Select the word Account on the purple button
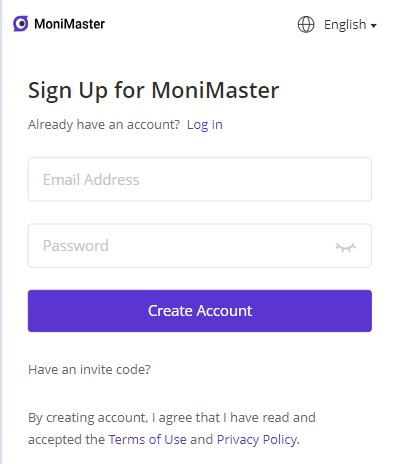This screenshot has height=464, width=395. (224, 311)
